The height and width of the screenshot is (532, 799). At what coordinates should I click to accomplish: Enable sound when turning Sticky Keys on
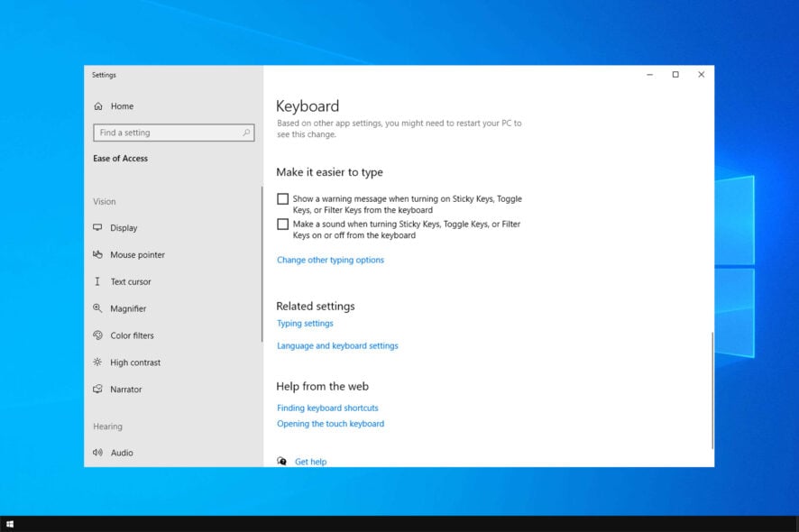click(282, 224)
